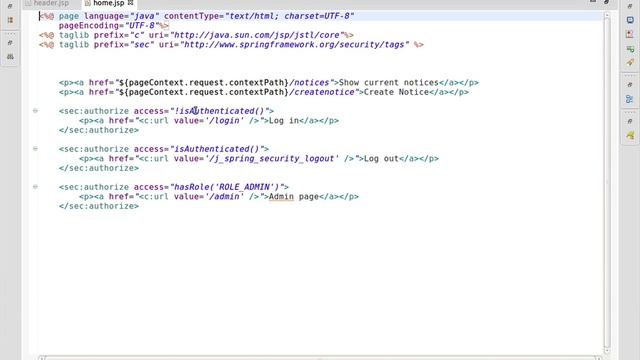The width and height of the screenshot is (640, 360).
Task: Click closing </sec:authorize> after Admin page
Action: pos(99,206)
